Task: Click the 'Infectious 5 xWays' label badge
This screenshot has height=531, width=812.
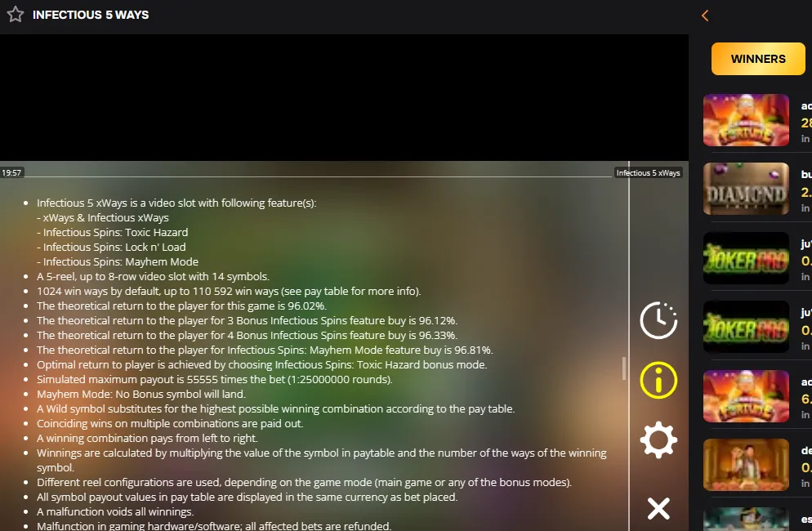Action: tap(648, 173)
